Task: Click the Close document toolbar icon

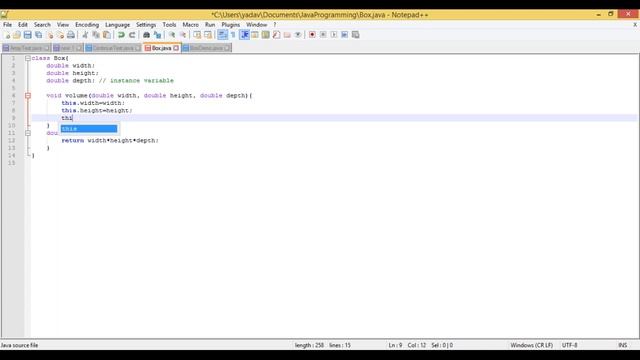Action: click(x=50, y=35)
